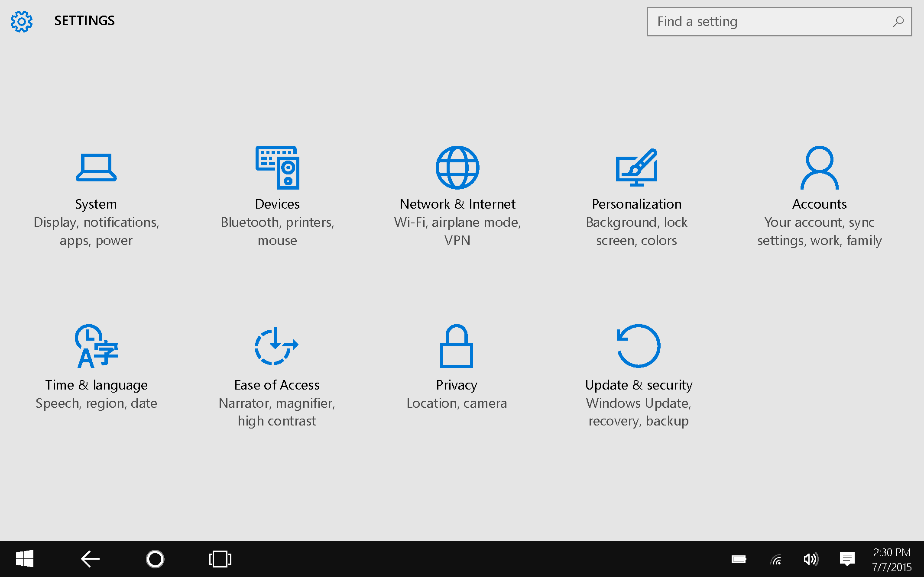
Task: Open Task View from the taskbar
Action: tap(220, 559)
